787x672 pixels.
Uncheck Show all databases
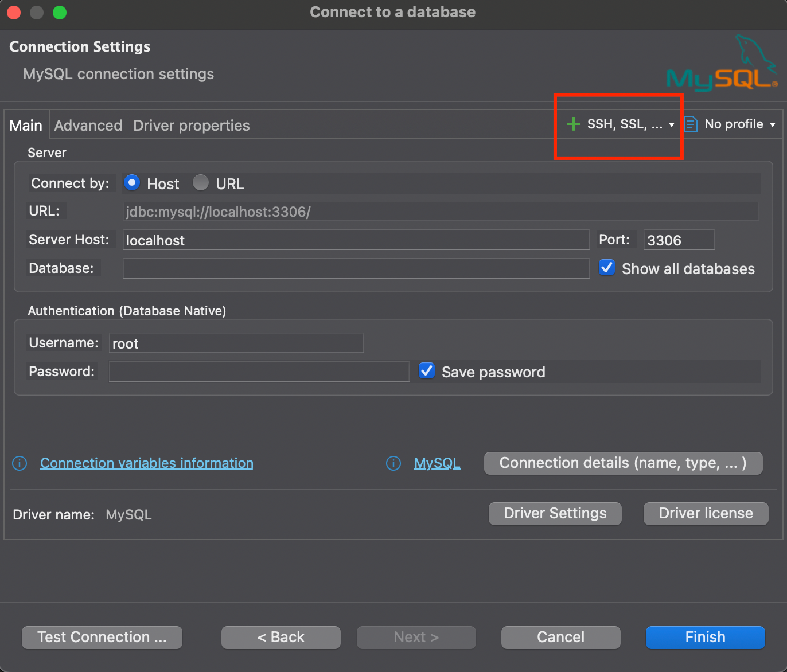click(607, 268)
